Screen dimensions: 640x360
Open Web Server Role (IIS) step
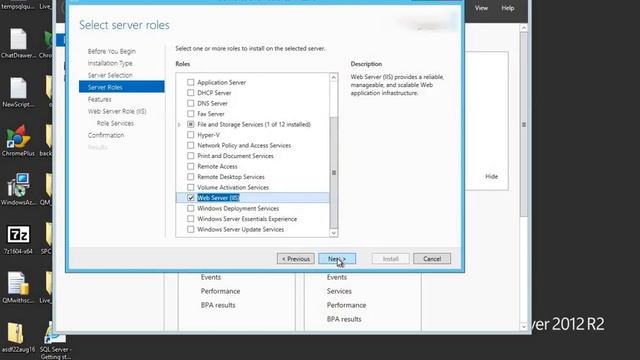coord(117,111)
